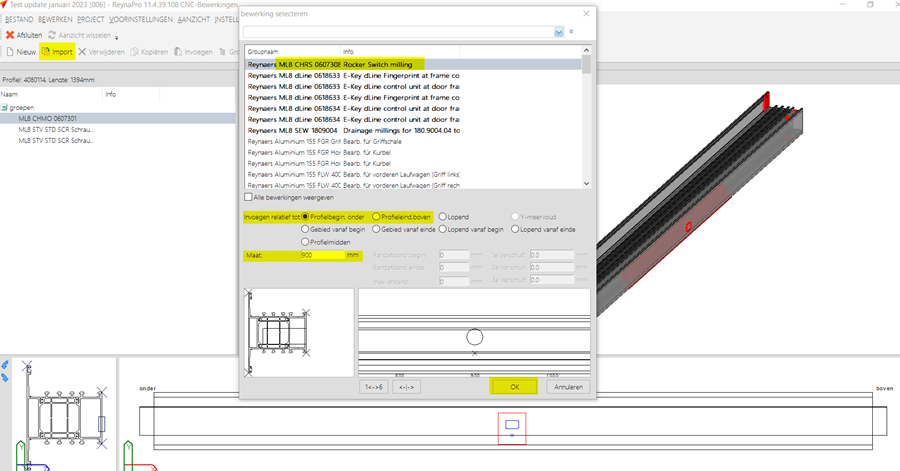Select Bearb. für Griffschale row
The width and height of the screenshot is (900, 471).
(413, 141)
